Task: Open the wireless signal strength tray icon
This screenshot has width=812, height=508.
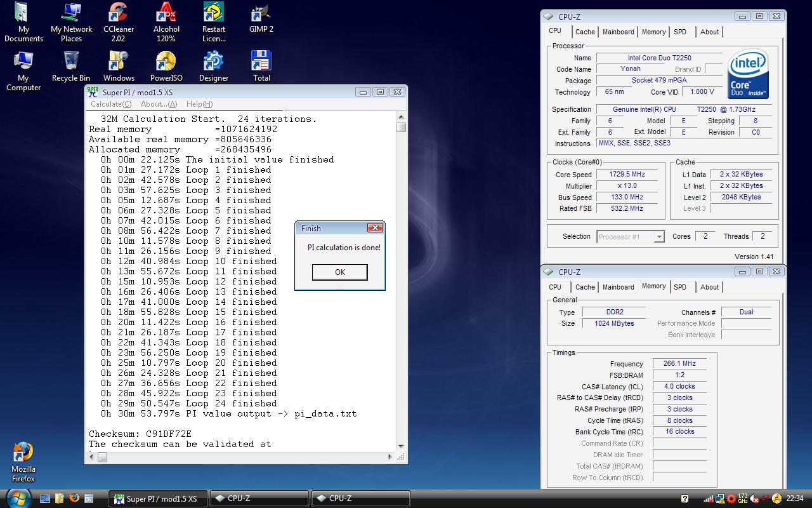Action: coord(709,498)
